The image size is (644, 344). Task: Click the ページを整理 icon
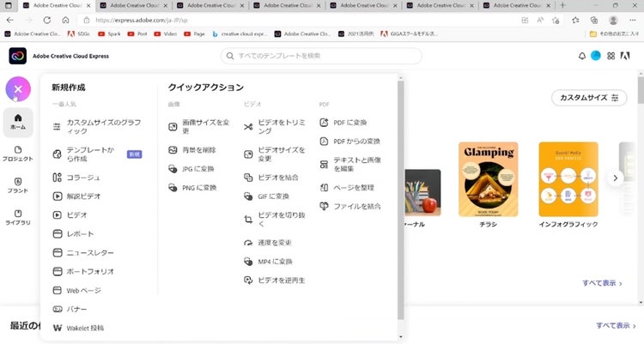[324, 188]
